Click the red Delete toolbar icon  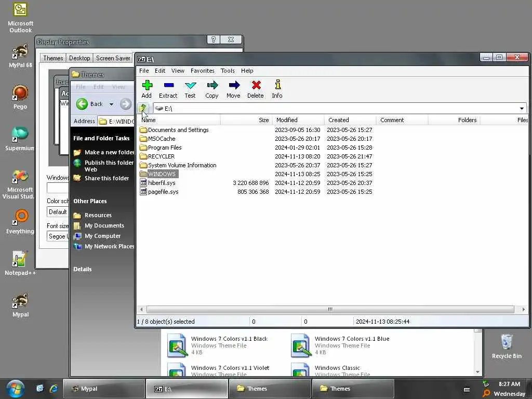point(256,89)
